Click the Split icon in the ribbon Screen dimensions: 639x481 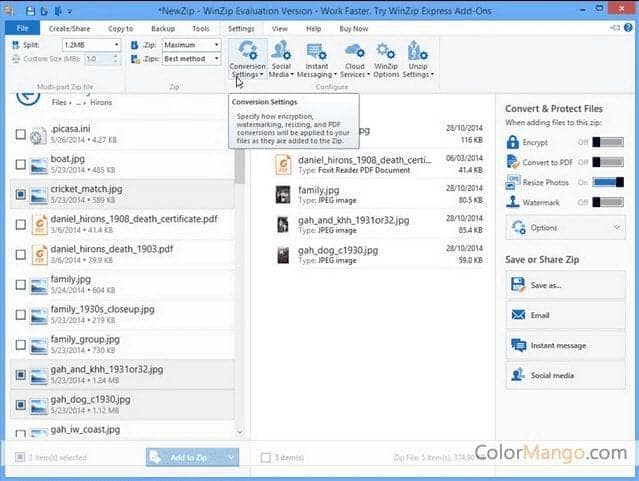pyautogui.click(x=16, y=45)
